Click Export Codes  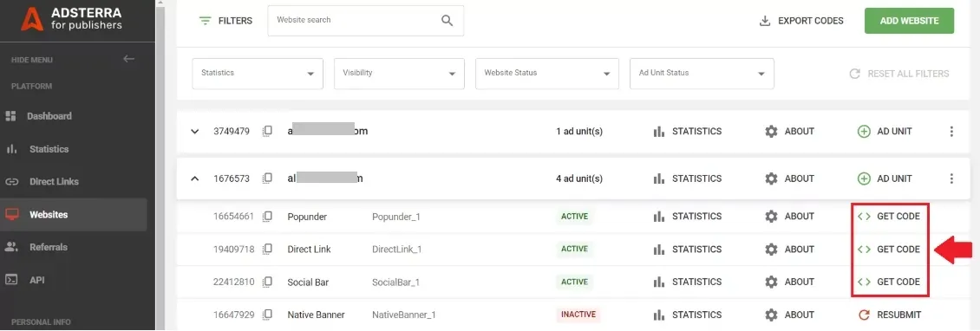tap(801, 21)
